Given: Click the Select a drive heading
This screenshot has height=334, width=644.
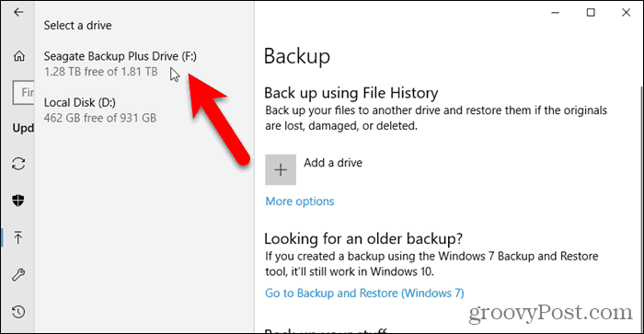Looking at the screenshot, I should pos(77,26).
